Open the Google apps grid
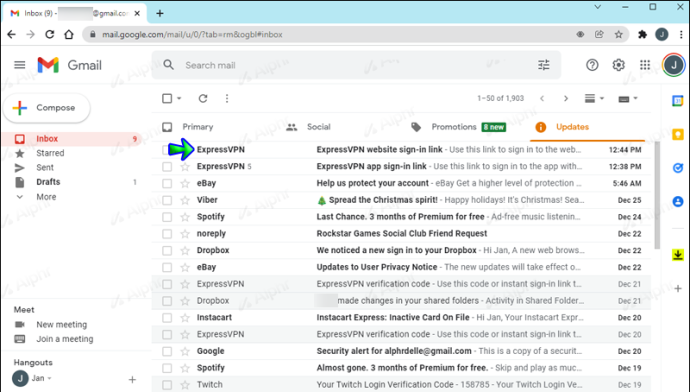The height and width of the screenshot is (392, 690). [645, 65]
